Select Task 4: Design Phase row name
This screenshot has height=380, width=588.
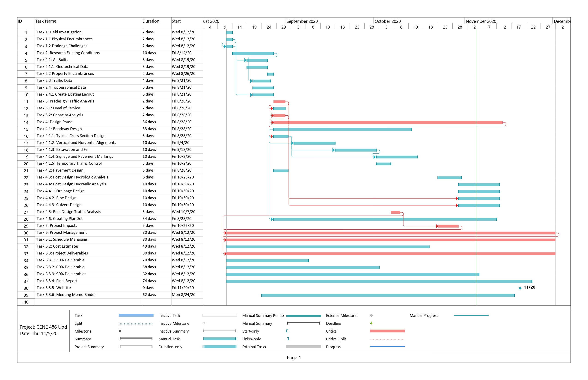coord(54,122)
